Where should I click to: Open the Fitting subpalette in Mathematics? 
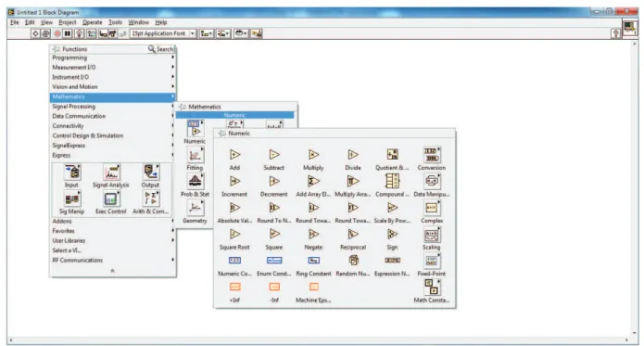click(x=195, y=155)
